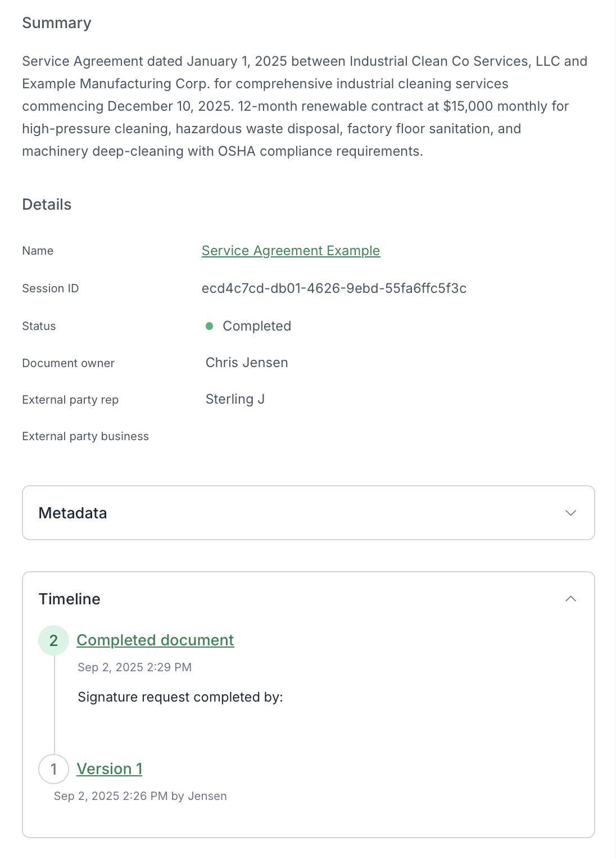This screenshot has width=616, height=859.
Task: Open the Version 1 link
Action: 110,769
